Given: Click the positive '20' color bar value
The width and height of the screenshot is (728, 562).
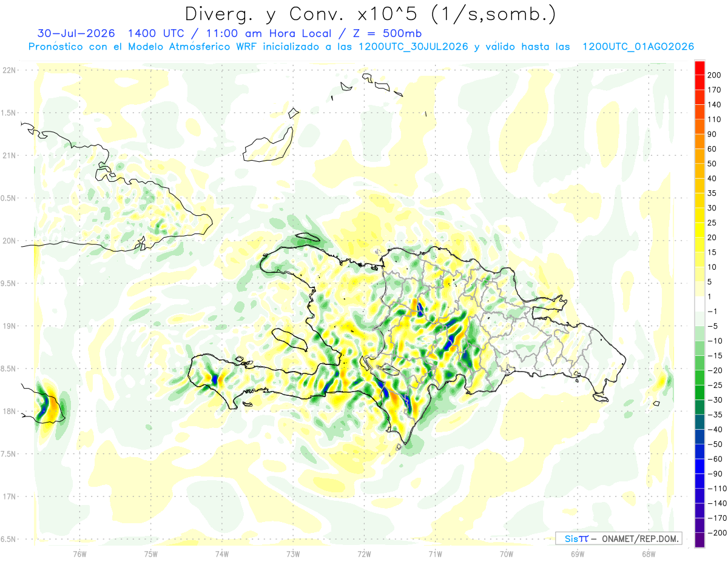Looking at the screenshot, I should 712,238.
